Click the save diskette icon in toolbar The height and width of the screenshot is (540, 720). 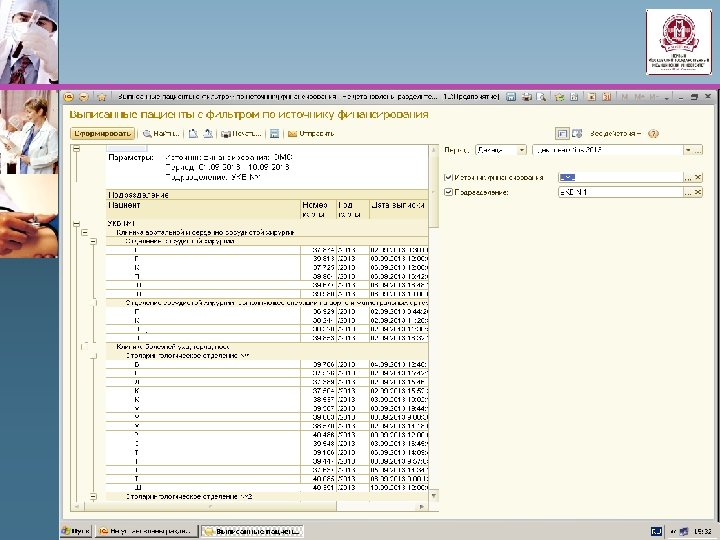coord(274,132)
